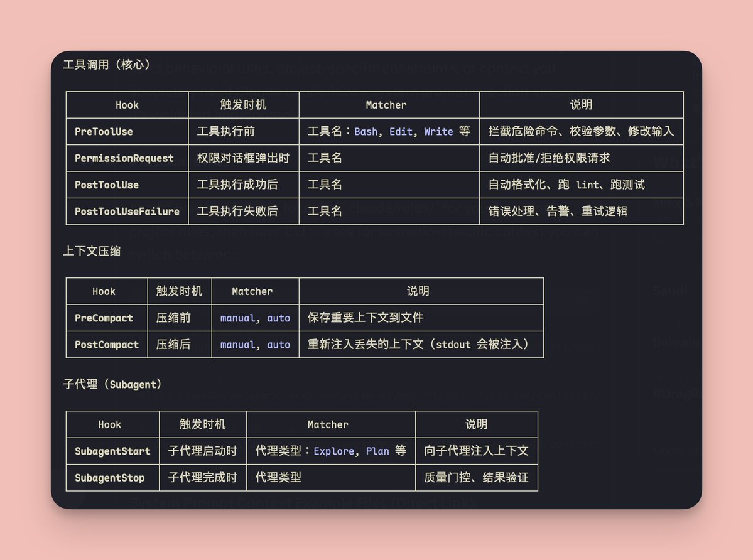Click the PostCompact hook cell
Viewport: 753px width, 560px height.
click(107, 345)
